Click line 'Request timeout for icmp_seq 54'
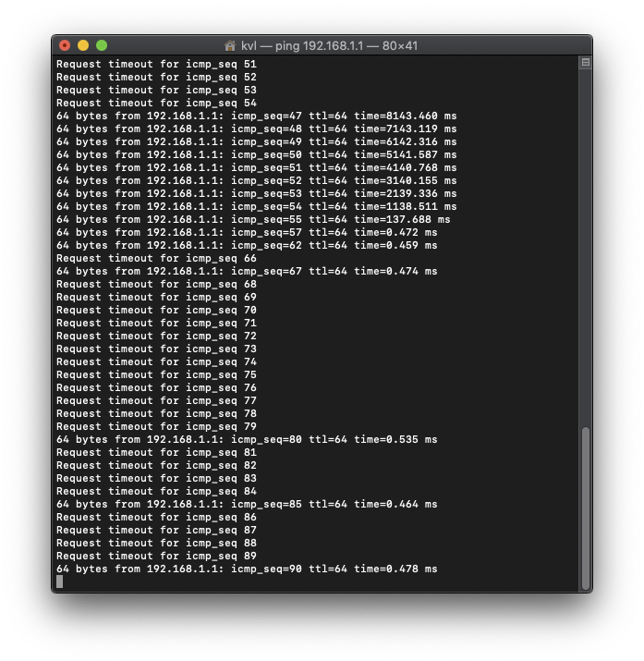The height and width of the screenshot is (661, 644). click(156, 103)
